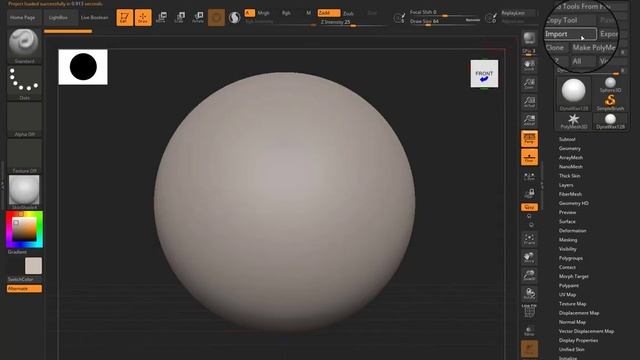Expand the Subtool palette section

pyautogui.click(x=567, y=139)
